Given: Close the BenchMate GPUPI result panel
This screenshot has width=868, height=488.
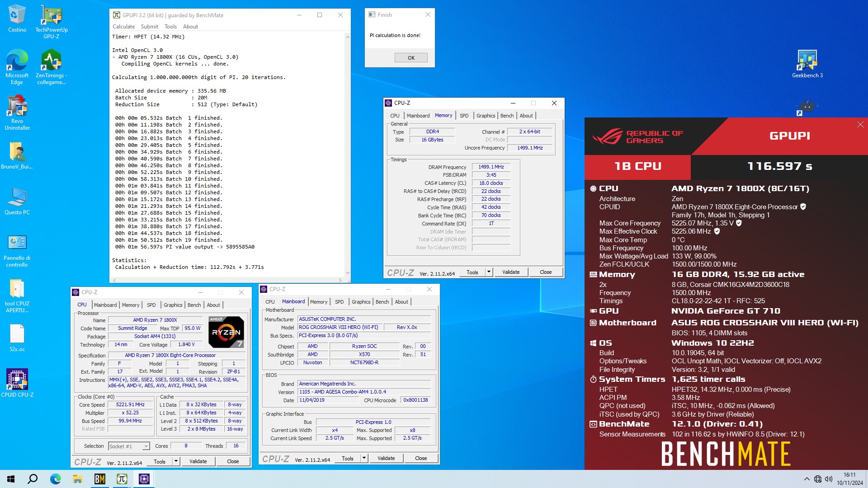Looking at the screenshot, I should pos(860,125).
